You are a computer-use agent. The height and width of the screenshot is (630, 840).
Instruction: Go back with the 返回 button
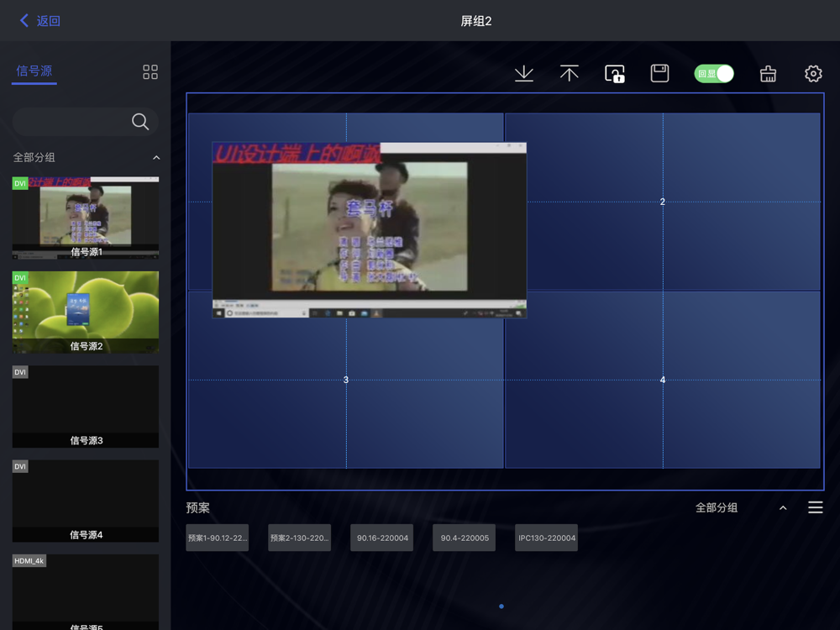39,21
